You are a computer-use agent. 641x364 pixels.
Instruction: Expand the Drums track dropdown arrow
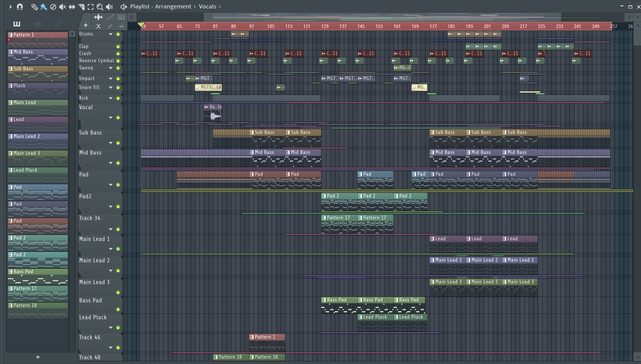110,34
